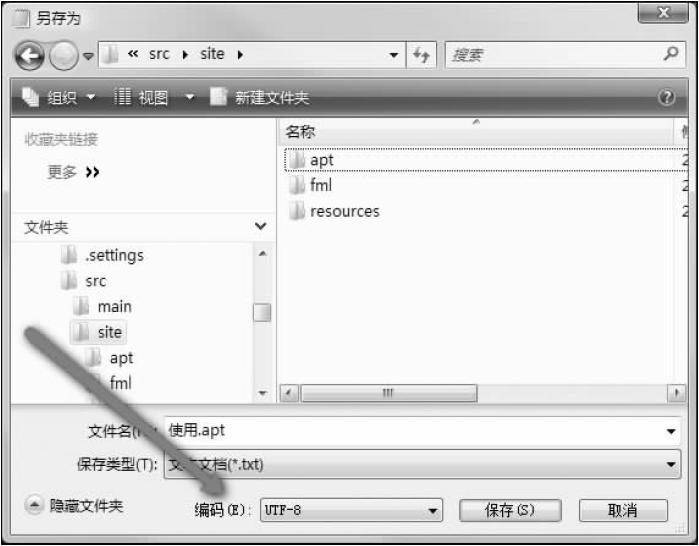Click the 保存(S) save button
This screenshot has width=699, height=546.
[x=510, y=511]
